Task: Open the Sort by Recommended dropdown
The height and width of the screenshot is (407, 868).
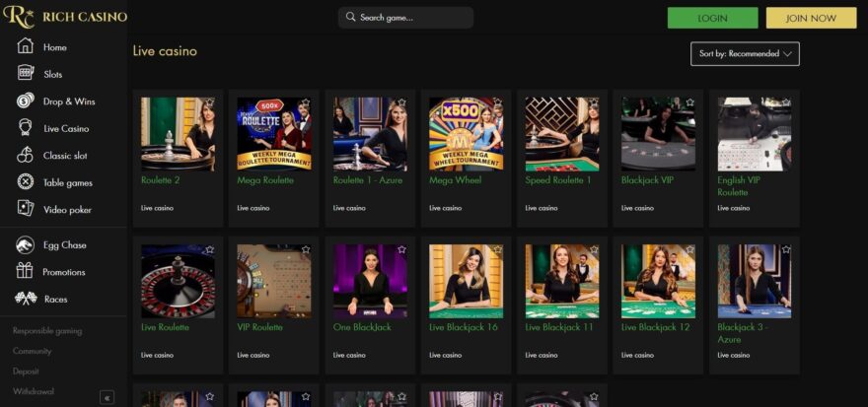Action: coord(745,54)
